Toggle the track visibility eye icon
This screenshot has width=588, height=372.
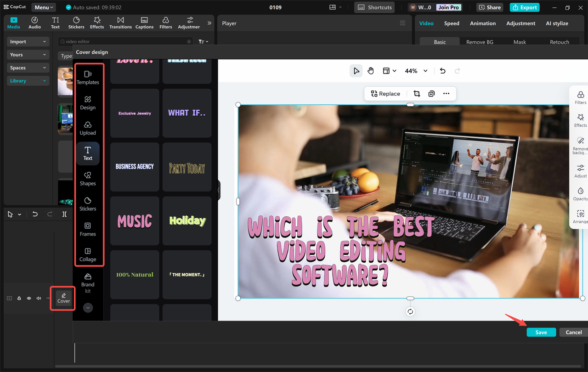point(28,298)
